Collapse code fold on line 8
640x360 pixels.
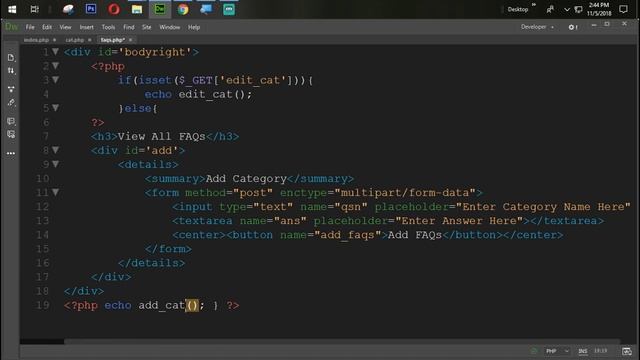(56, 150)
